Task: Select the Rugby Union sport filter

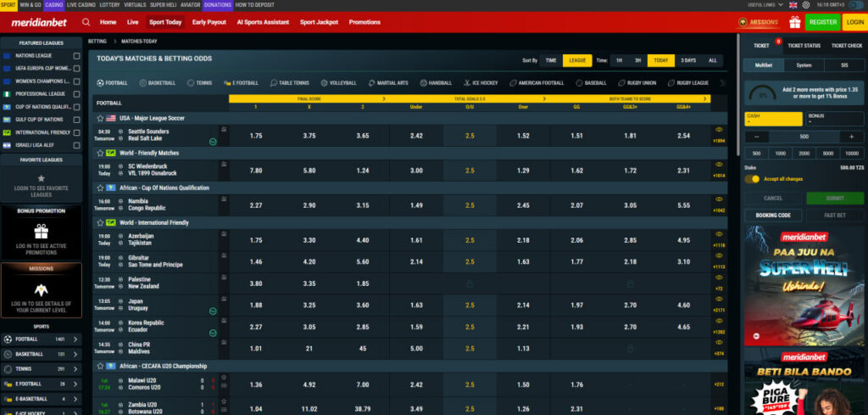Action: pyautogui.click(x=637, y=83)
